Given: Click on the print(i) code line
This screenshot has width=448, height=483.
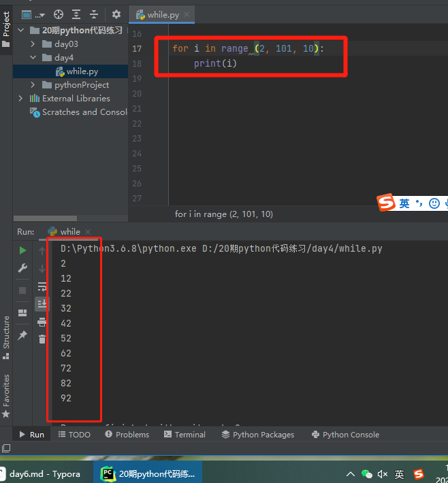Looking at the screenshot, I should 215,63.
